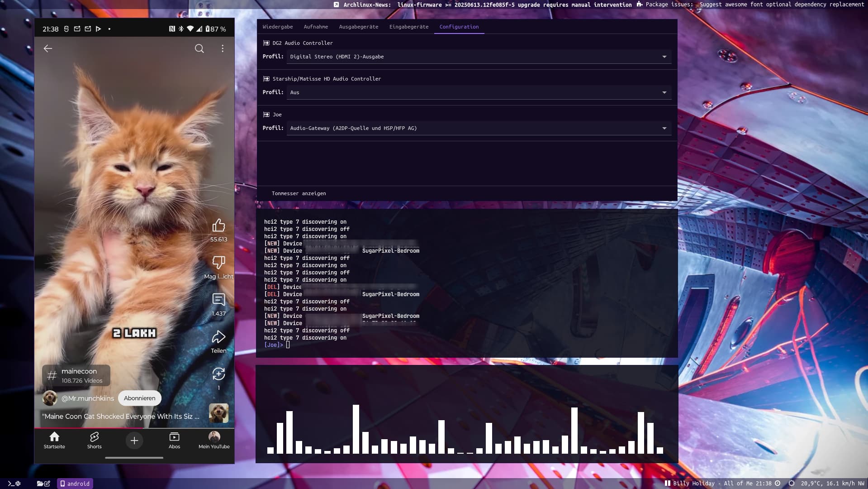The height and width of the screenshot is (489, 868).
Task: Go back with the arrow icon
Action: 48,48
